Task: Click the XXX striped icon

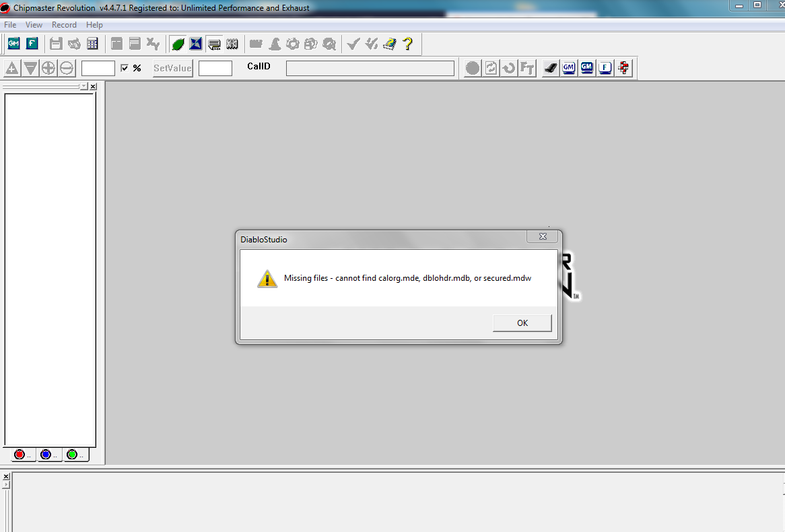Action: pyautogui.click(x=232, y=44)
